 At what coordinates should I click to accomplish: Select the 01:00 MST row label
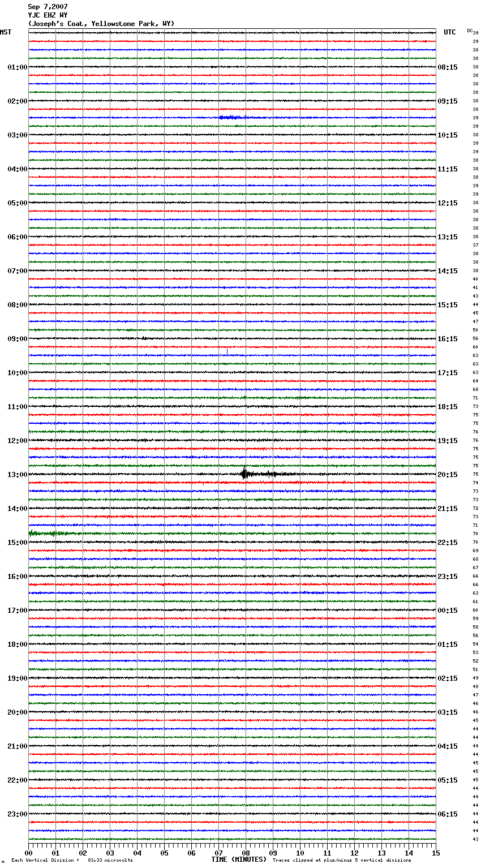pyautogui.click(x=18, y=67)
